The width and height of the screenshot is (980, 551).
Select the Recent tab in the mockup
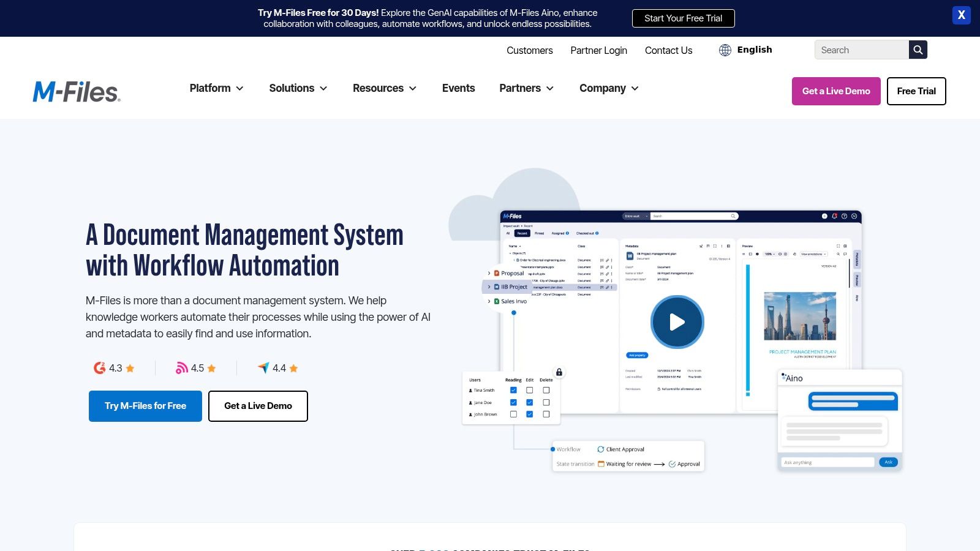click(x=522, y=233)
